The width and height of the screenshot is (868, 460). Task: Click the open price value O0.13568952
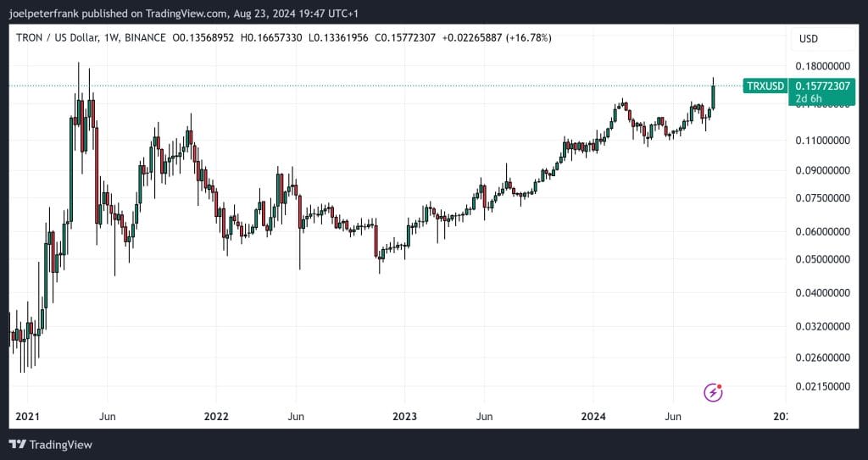click(203, 39)
